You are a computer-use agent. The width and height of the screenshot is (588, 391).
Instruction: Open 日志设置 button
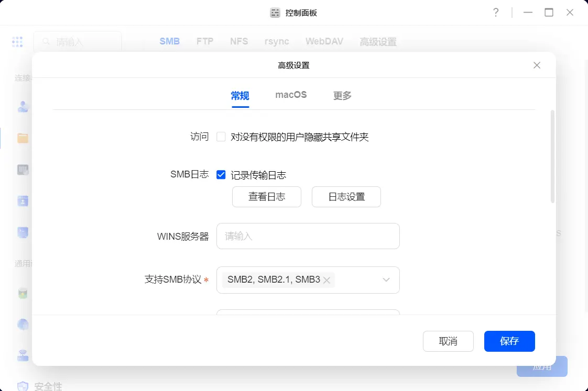point(346,197)
